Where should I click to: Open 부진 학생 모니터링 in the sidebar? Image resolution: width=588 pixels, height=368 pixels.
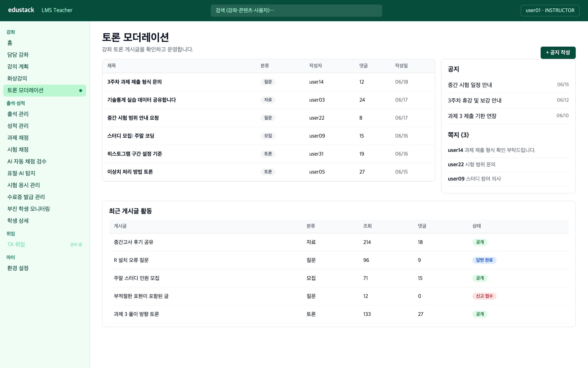45,209
